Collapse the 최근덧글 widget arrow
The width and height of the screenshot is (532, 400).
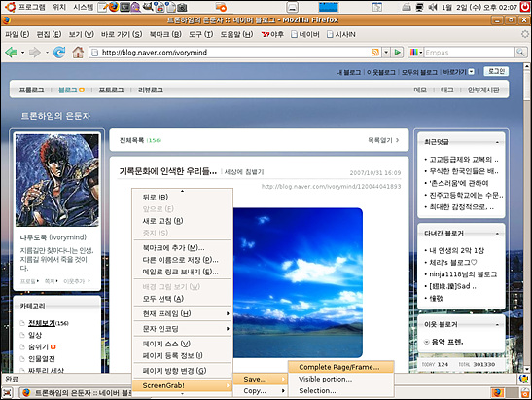click(x=497, y=142)
